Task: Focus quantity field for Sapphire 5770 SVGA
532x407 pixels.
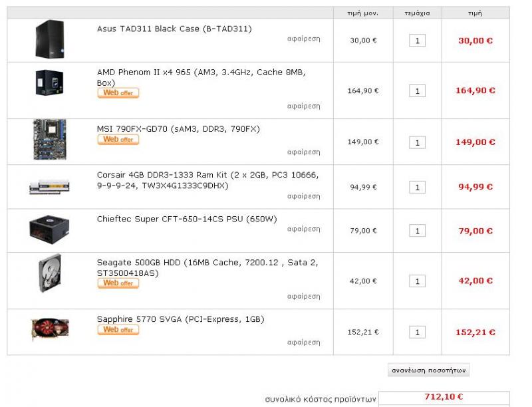Action: point(418,333)
